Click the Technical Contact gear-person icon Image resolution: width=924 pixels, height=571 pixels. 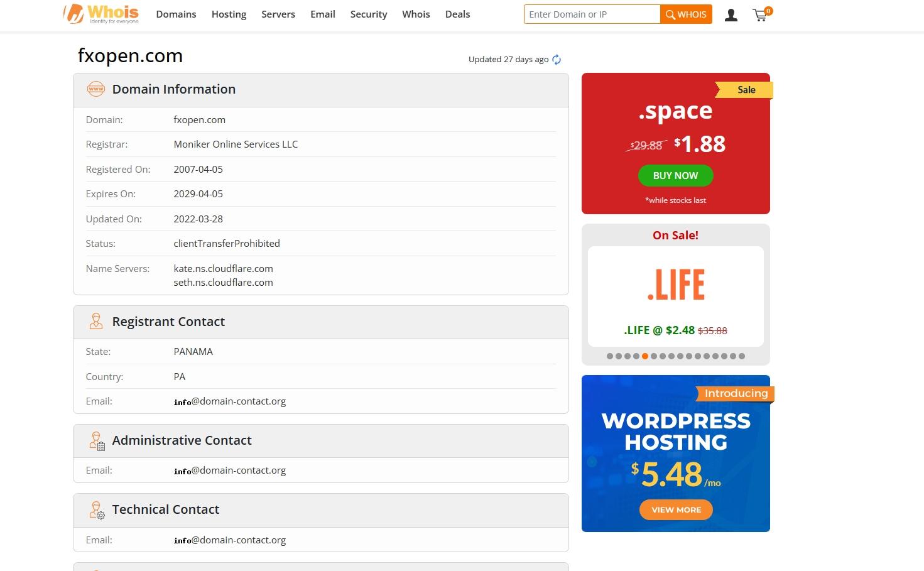tap(97, 510)
